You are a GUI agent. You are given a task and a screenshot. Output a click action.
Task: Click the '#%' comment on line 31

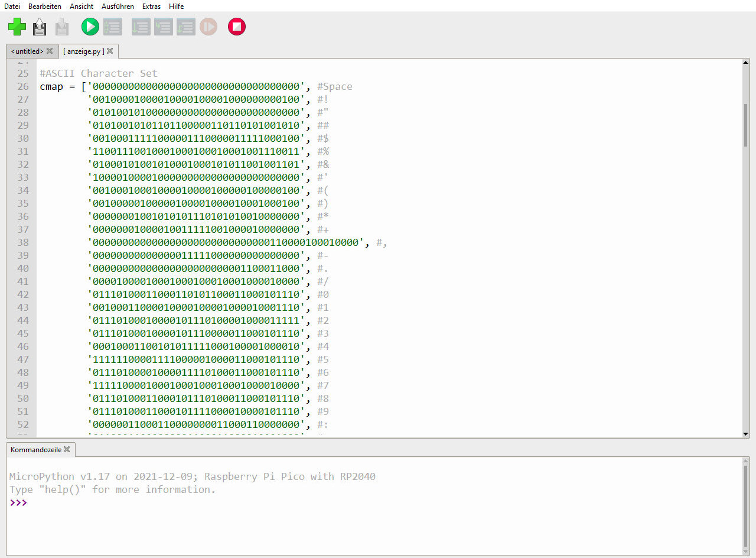(x=323, y=151)
